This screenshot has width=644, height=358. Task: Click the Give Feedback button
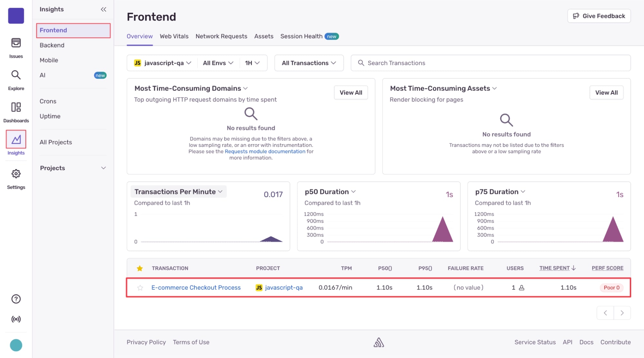(x=599, y=16)
